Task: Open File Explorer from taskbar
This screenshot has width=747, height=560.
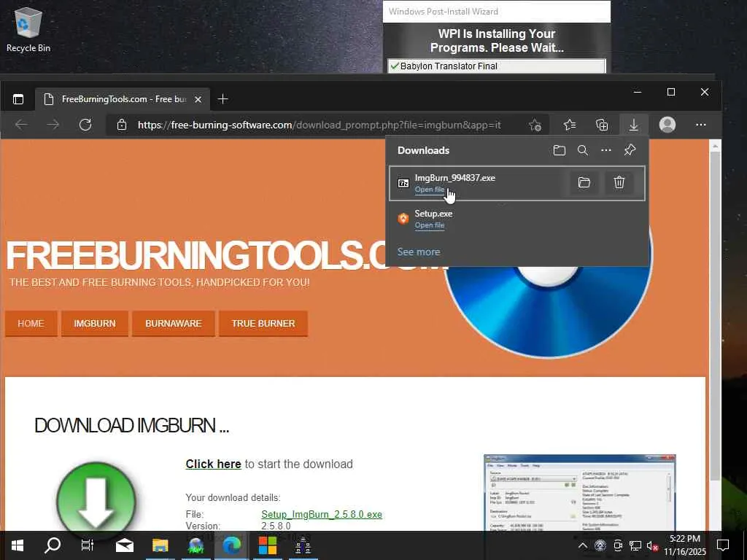Action: (160, 545)
